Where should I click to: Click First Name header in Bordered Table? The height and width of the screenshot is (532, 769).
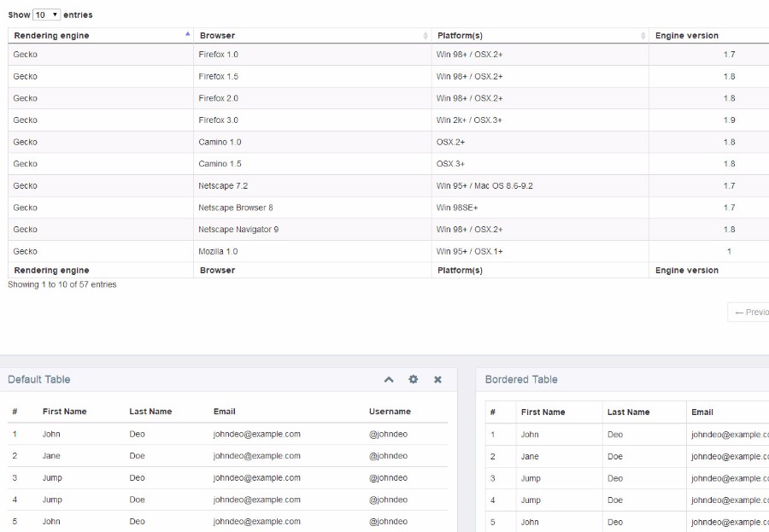(543, 412)
